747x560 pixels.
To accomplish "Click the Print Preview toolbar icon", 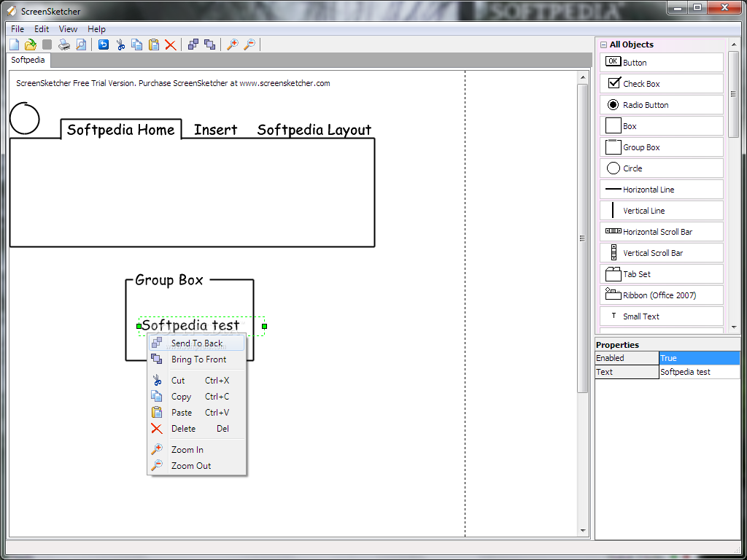I will [x=82, y=44].
